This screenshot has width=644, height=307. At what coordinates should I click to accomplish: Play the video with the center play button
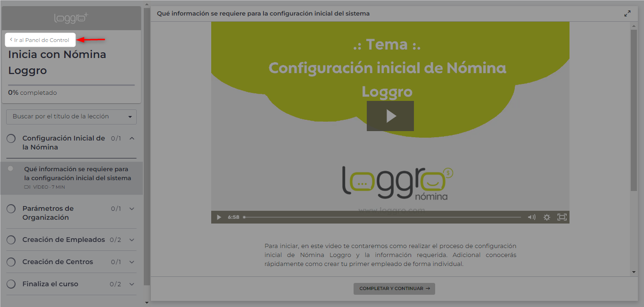pos(390,116)
